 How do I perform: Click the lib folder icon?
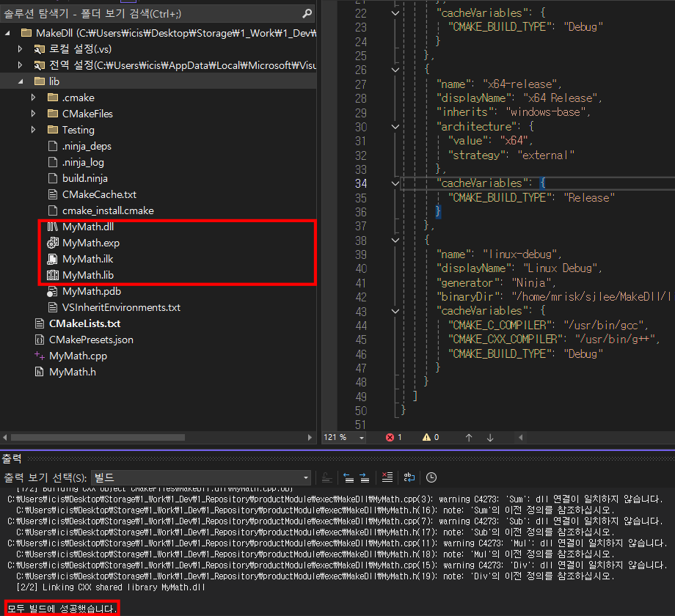click(x=40, y=81)
